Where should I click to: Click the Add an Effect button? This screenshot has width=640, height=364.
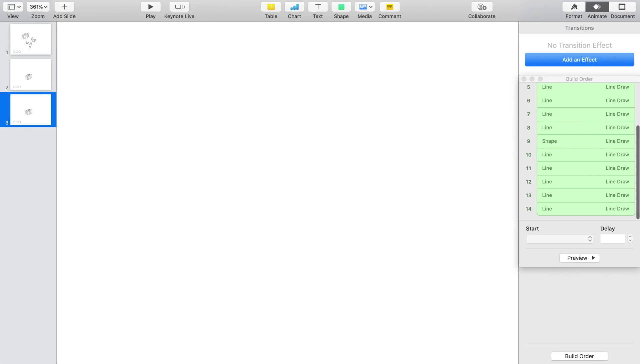579,60
